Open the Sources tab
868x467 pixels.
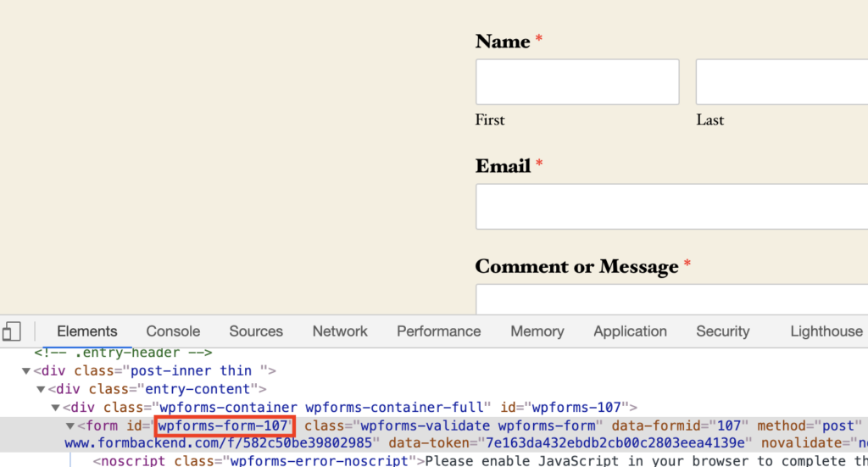coord(256,331)
